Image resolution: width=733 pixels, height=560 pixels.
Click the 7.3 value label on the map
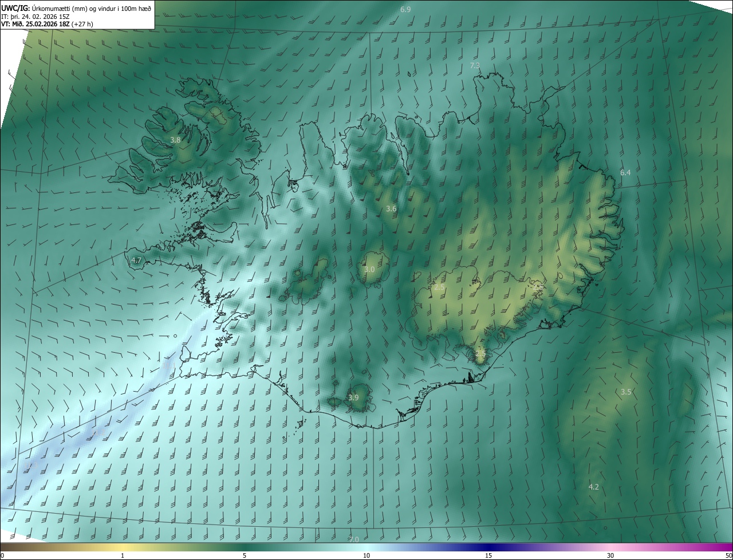click(x=475, y=66)
